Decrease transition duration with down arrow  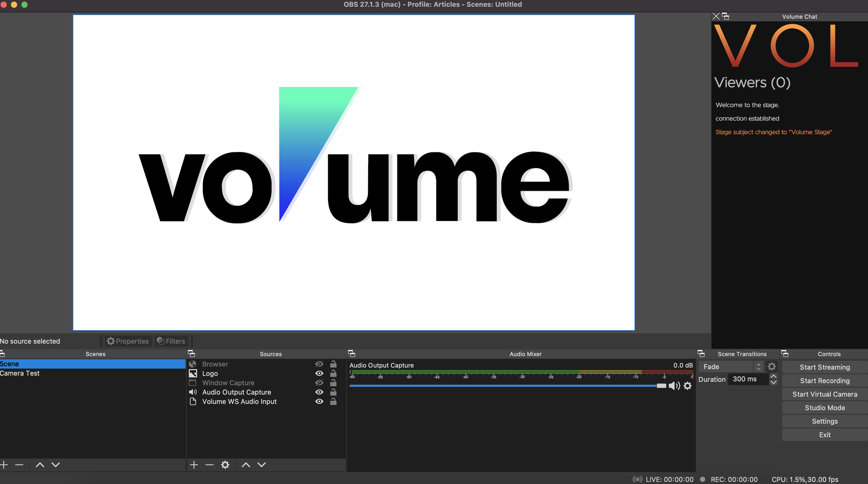(773, 382)
